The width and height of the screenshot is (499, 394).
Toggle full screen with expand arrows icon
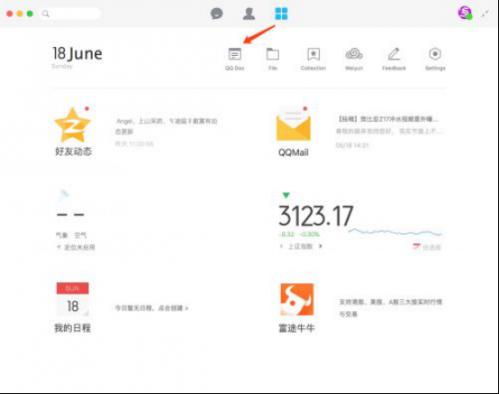tap(485, 13)
